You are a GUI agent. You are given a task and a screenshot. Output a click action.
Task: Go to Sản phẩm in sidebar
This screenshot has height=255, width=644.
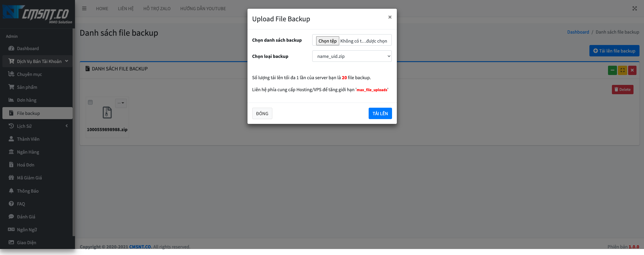tap(27, 87)
